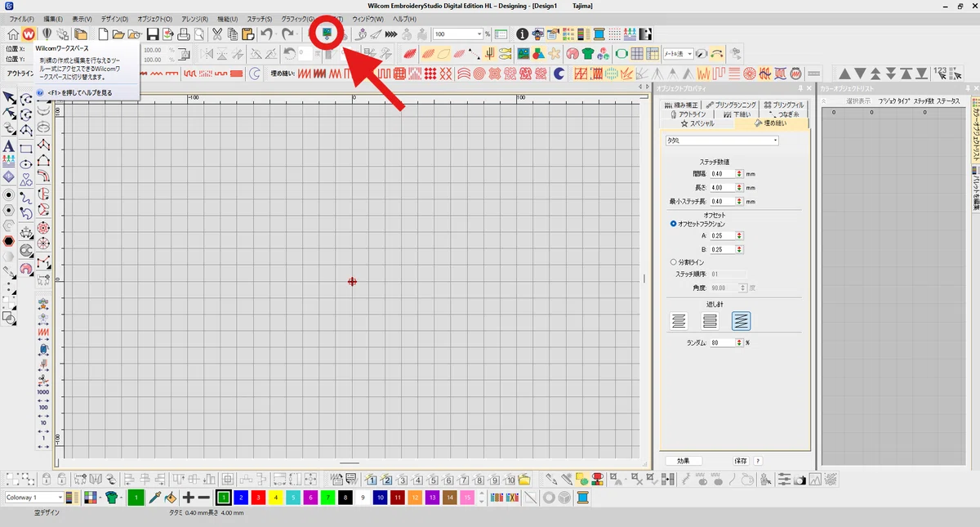This screenshot has width=980, height=527.
Task: Adjust the 最小ステッチ長 spinner arrows
Action: click(x=739, y=201)
